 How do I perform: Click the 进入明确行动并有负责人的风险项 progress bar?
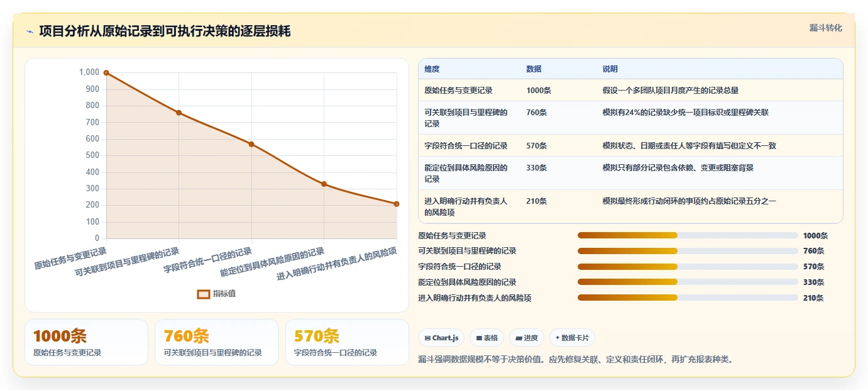pyautogui.click(x=688, y=298)
